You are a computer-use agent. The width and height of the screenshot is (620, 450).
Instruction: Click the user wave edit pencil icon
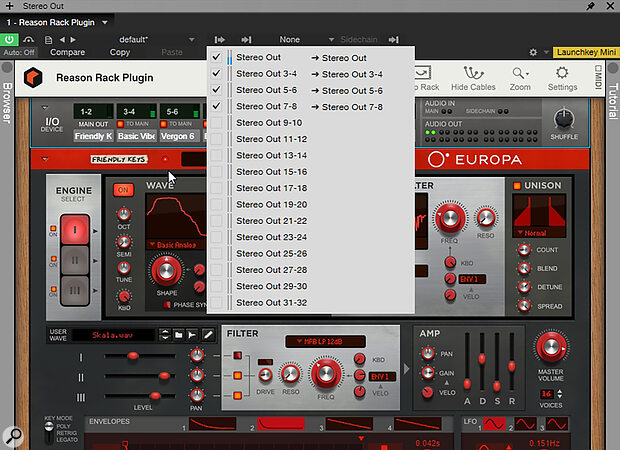click(208, 335)
